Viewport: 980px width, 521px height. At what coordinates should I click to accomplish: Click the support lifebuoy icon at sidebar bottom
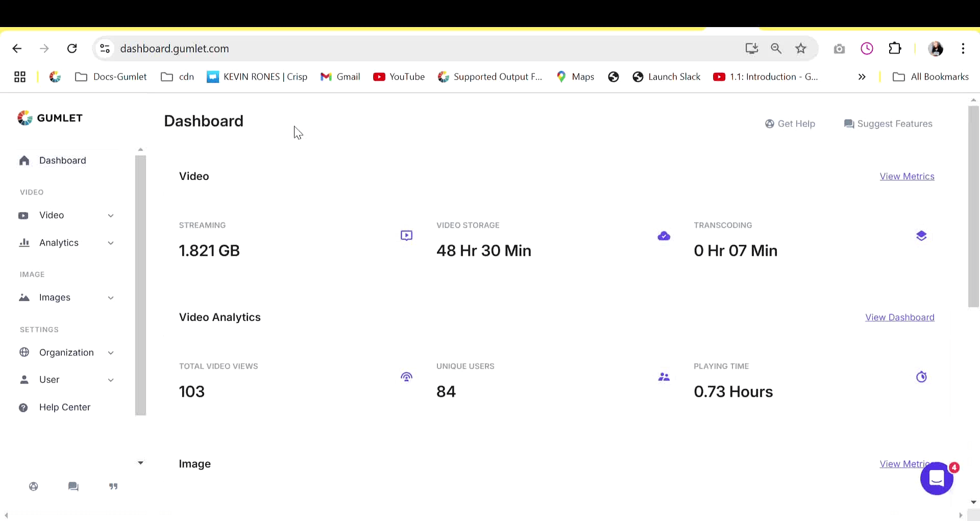(34, 486)
